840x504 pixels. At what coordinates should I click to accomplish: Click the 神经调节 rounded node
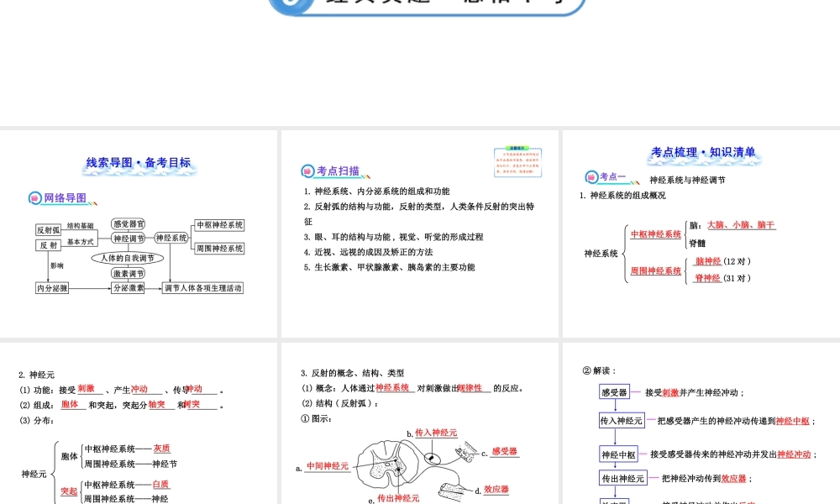click(129, 239)
